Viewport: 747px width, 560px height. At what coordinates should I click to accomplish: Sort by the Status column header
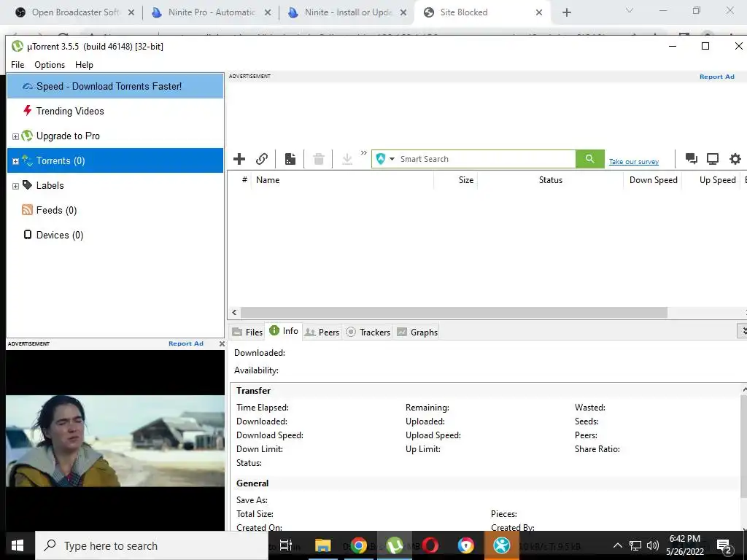pos(550,180)
